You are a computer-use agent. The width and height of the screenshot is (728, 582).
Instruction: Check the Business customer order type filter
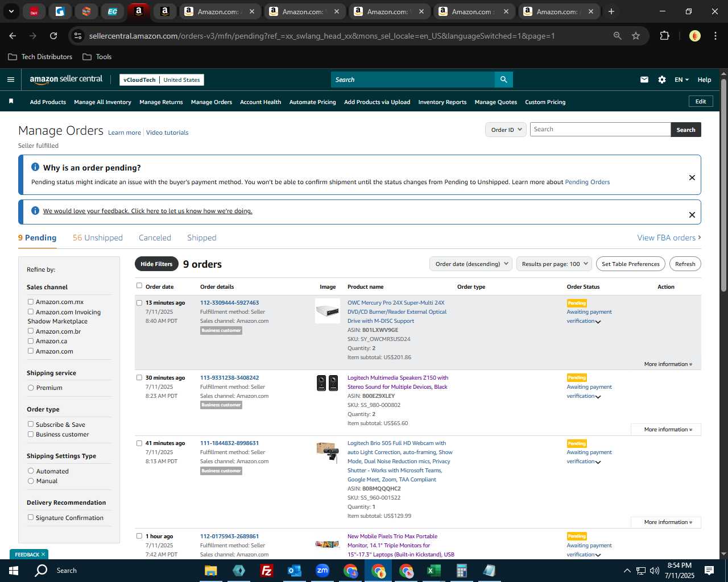click(31, 434)
